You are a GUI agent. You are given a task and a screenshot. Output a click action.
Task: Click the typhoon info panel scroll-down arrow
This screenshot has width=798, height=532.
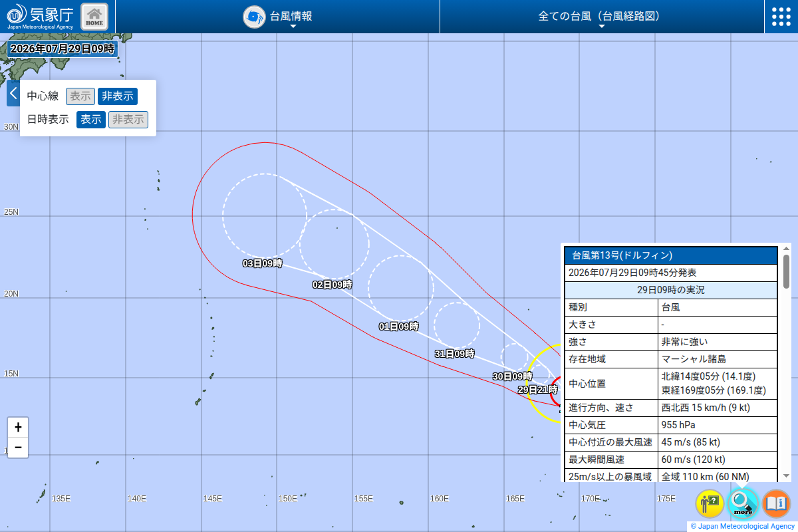click(786, 475)
